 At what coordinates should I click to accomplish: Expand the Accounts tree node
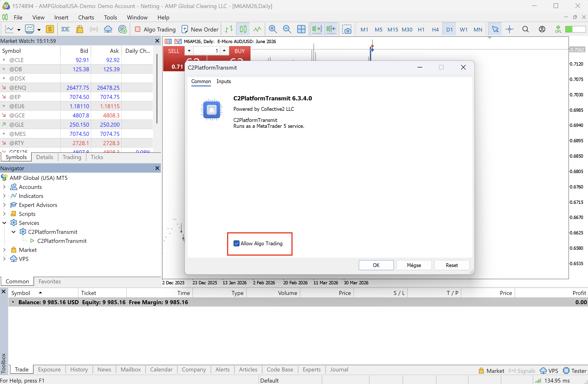(x=4, y=187)
